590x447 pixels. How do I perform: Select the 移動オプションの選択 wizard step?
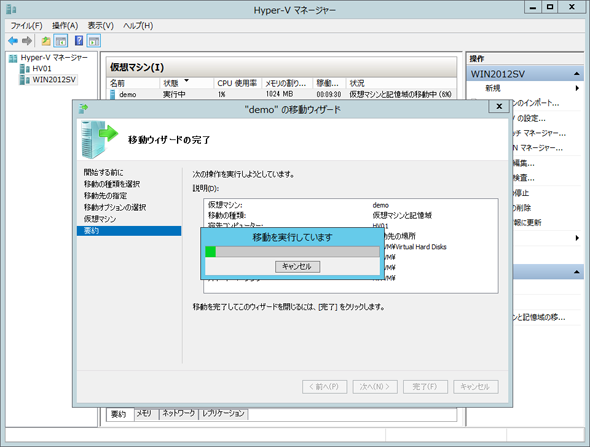point(115,207)
